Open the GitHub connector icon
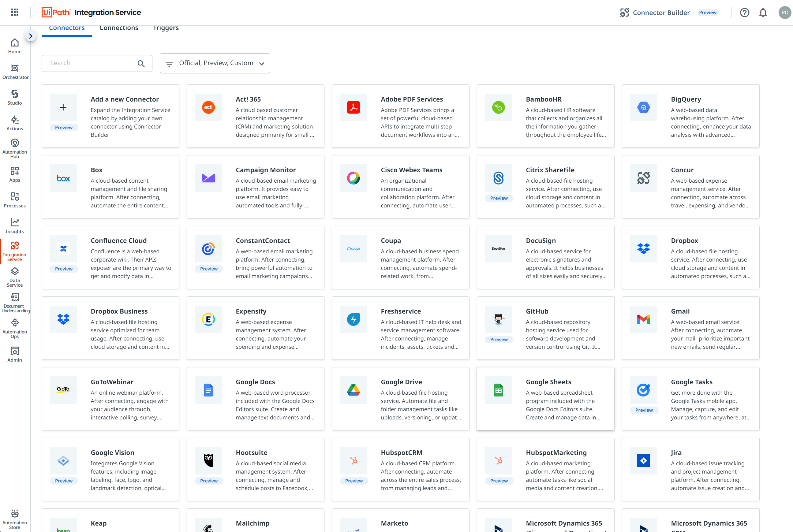This screenshot has height=532, width=793. [498, 319]
